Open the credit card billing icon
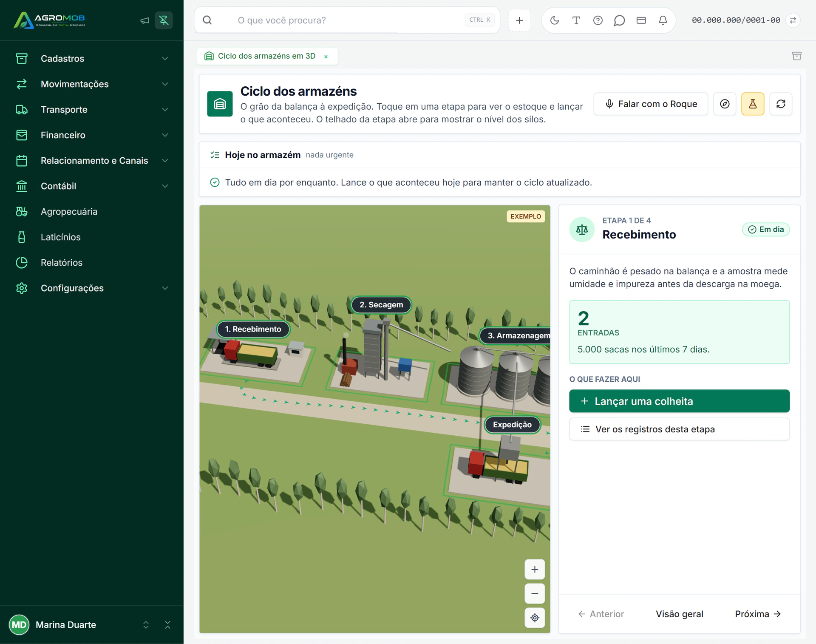The image size is (816, 644). click(x=641, y=20)
